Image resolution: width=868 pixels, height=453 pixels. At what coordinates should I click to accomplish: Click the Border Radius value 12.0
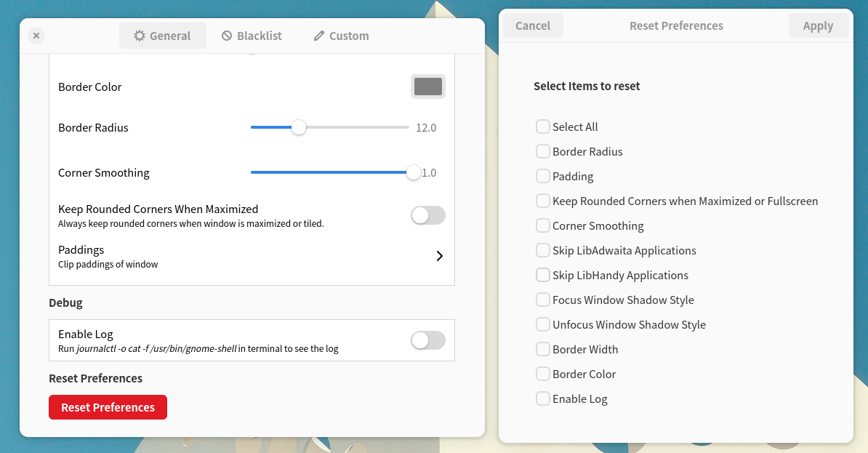click(426, 128)
